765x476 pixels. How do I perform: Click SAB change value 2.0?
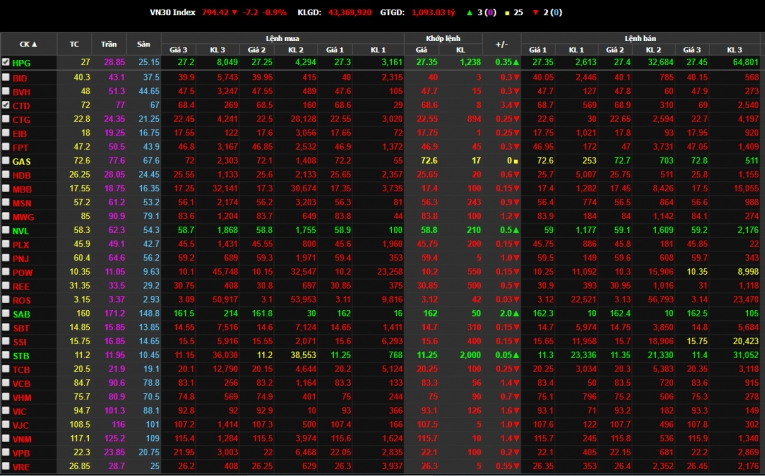505,314
